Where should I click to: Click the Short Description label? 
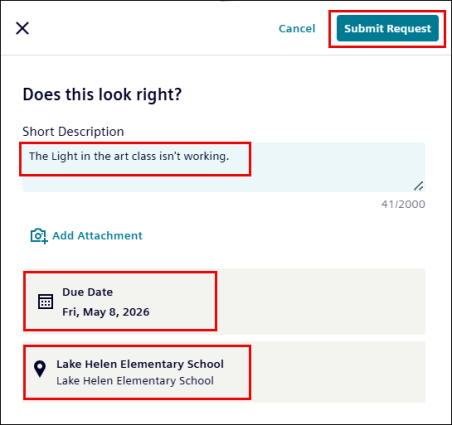point(73,132)
